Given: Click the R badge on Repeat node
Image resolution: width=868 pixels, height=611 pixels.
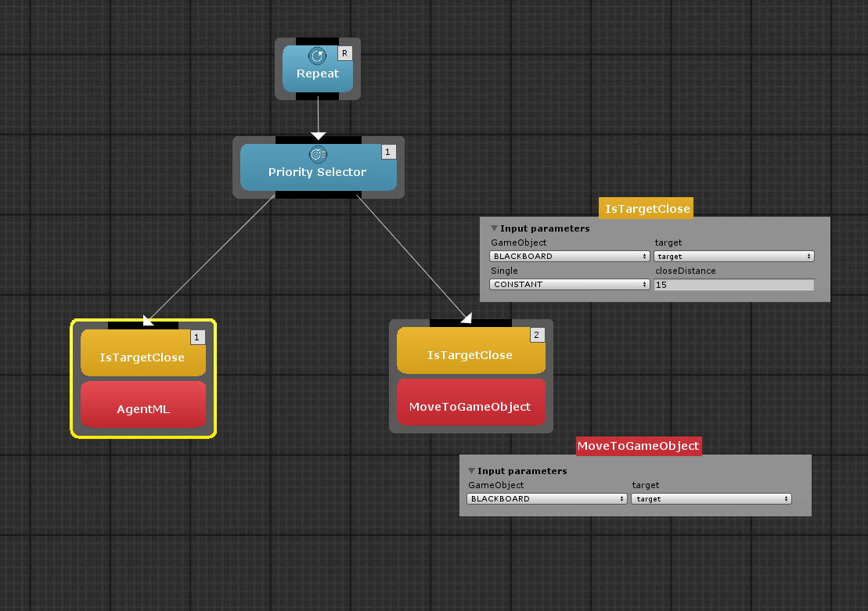Looking at the screenshot, I should 344,53.
